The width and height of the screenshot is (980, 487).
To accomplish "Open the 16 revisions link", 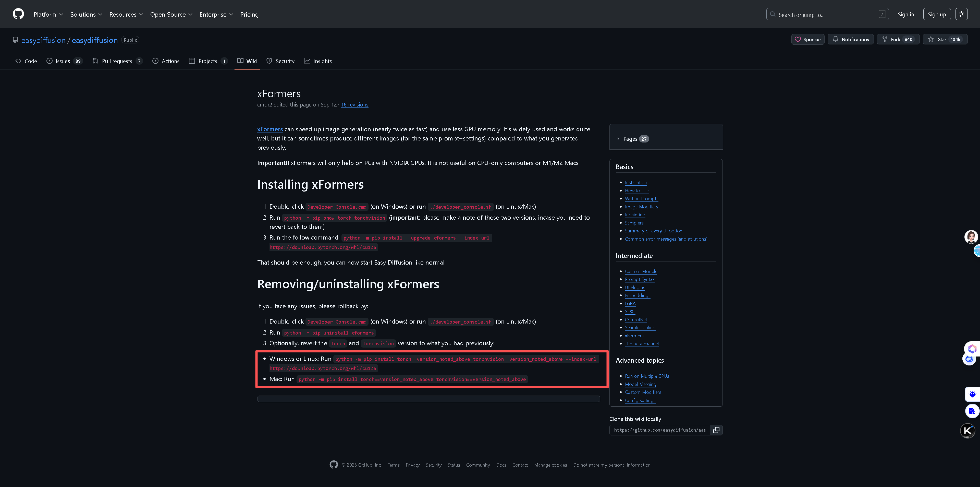I will coord(354,105).
